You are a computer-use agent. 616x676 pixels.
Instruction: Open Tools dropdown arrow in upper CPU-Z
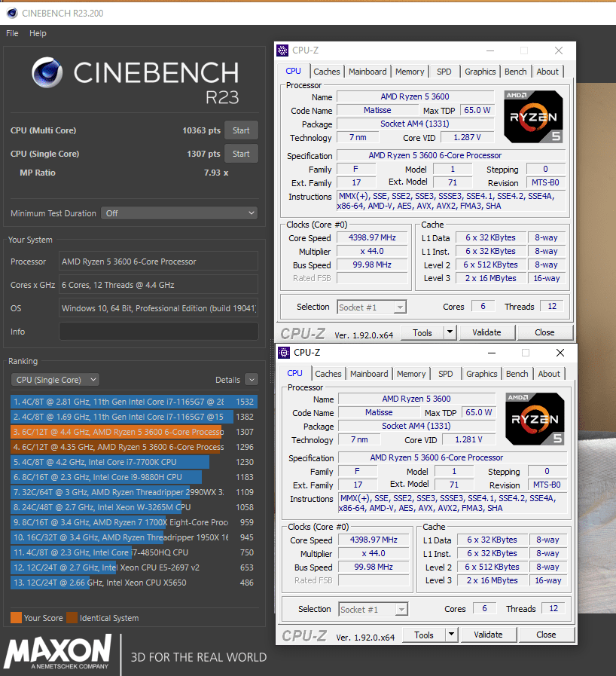tap(450, 332)
